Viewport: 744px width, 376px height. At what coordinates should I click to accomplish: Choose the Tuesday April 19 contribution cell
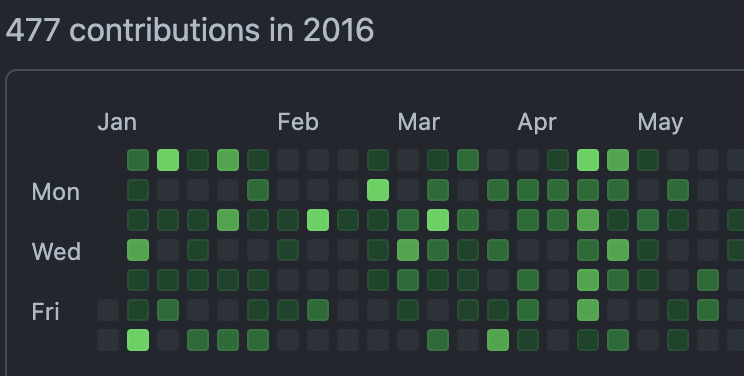588,220
